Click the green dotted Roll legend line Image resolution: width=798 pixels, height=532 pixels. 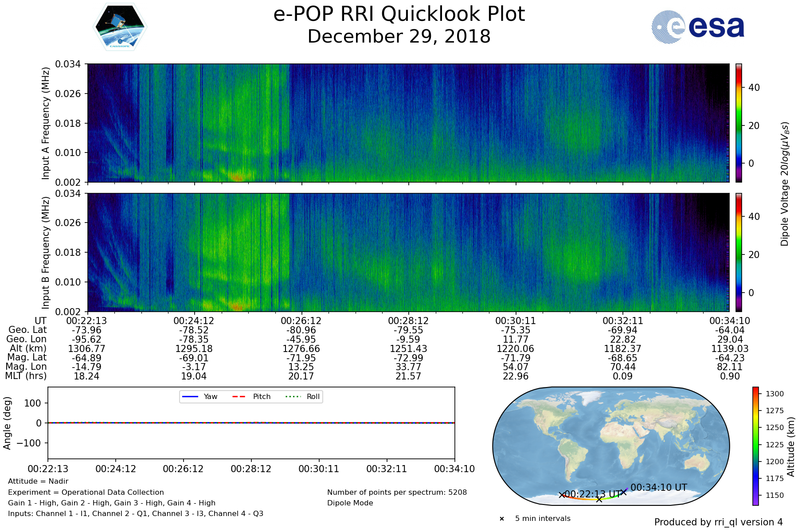pos(293,396)
